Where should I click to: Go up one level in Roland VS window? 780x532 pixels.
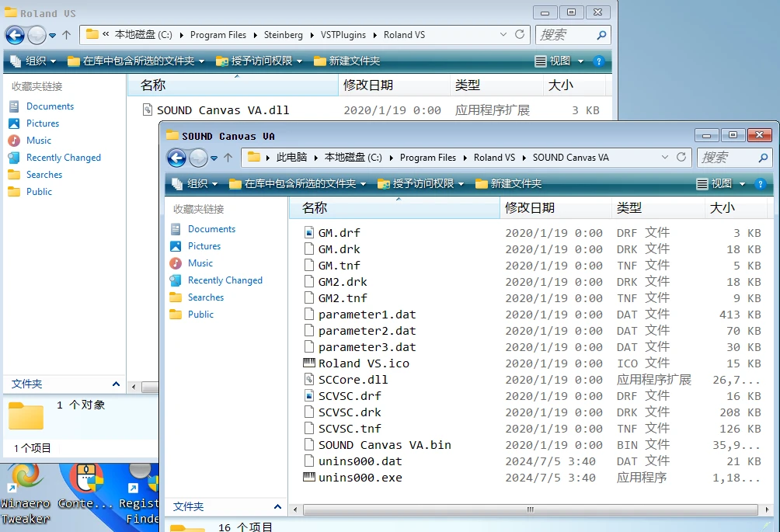pyautogui.click(x=66, y=35)
